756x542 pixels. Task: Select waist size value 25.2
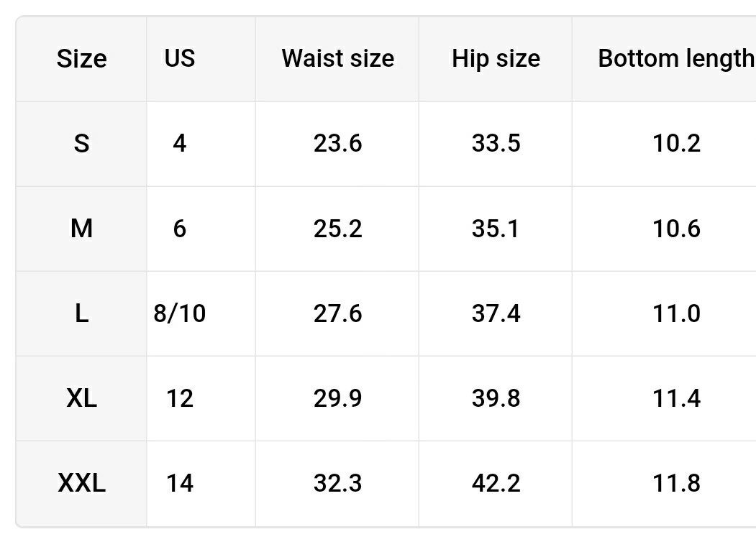pyautogui.click(x=337, y=229)
